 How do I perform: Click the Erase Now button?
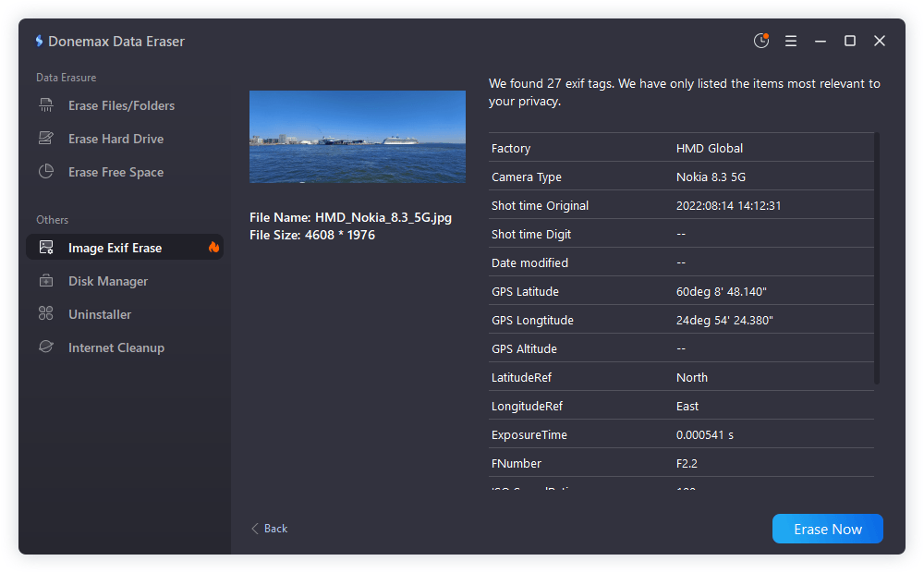[x=827, y=529]
